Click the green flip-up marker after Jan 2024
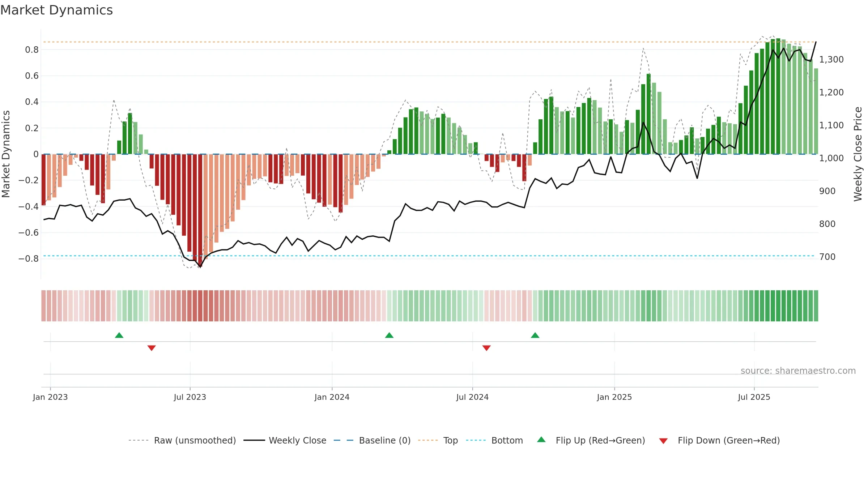 click(x=389, y=335)
